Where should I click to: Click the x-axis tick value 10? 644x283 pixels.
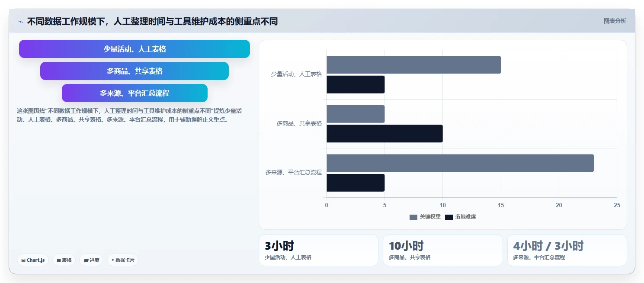(443, 206)
